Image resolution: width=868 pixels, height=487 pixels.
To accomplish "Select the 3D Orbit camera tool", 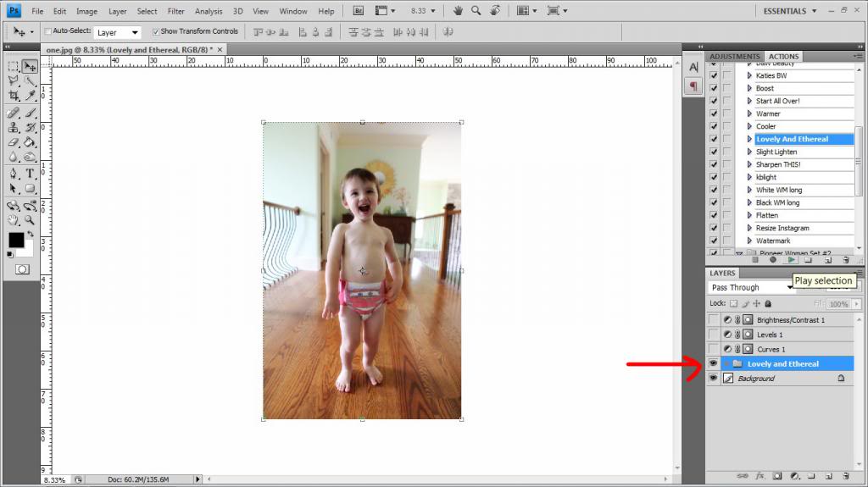I will 30,206.
